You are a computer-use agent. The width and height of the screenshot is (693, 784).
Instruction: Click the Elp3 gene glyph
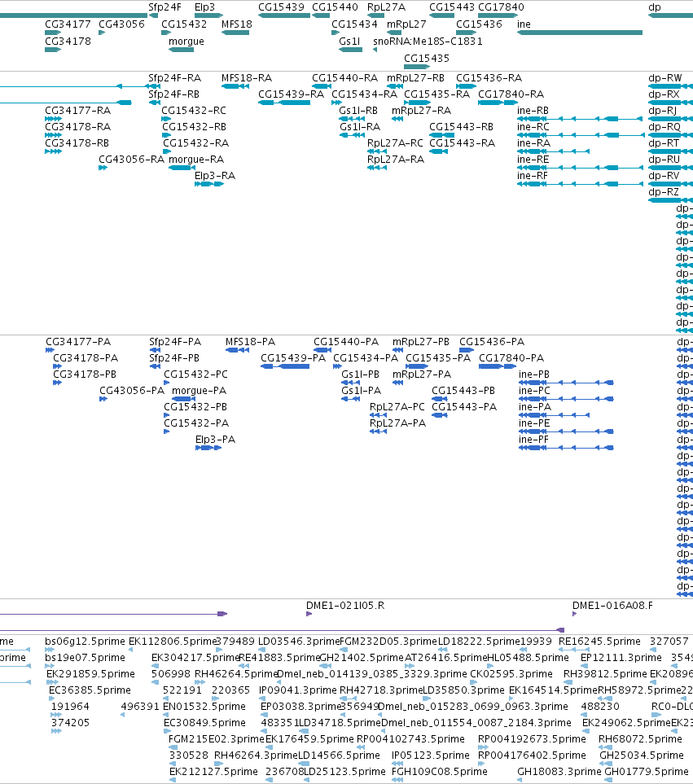pos(208,16)
